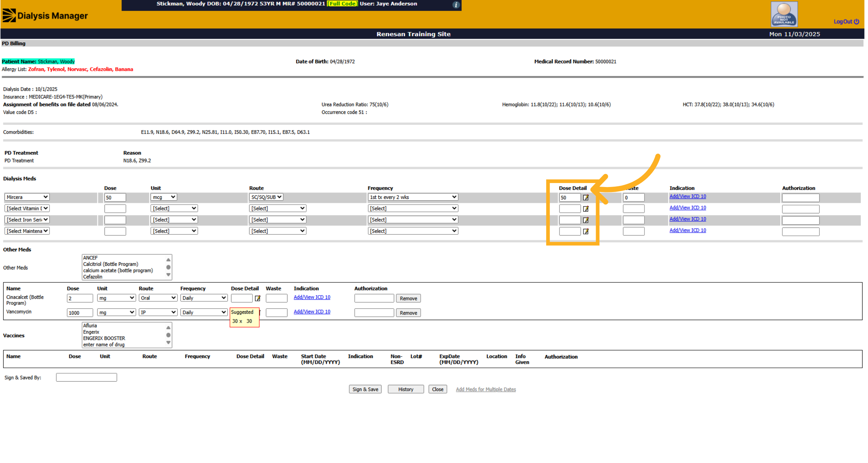Remove the Cinacalcet medication
The image size is (868, 463).
(x=408, y=298)
